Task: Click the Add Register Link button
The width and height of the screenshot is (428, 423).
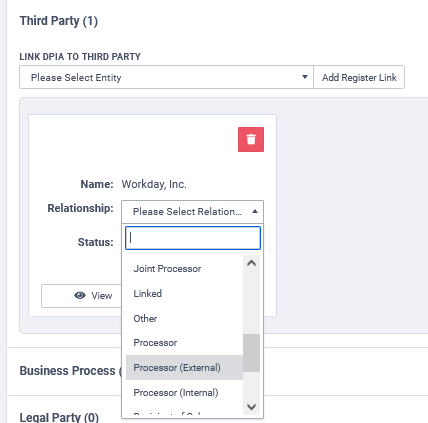Action: click(x=359, y=77)
